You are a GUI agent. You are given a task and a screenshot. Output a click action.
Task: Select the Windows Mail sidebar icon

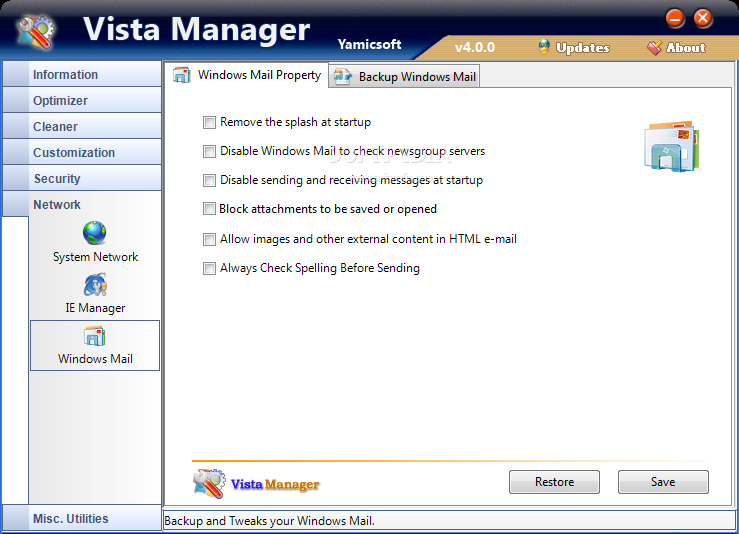(95, 337)
